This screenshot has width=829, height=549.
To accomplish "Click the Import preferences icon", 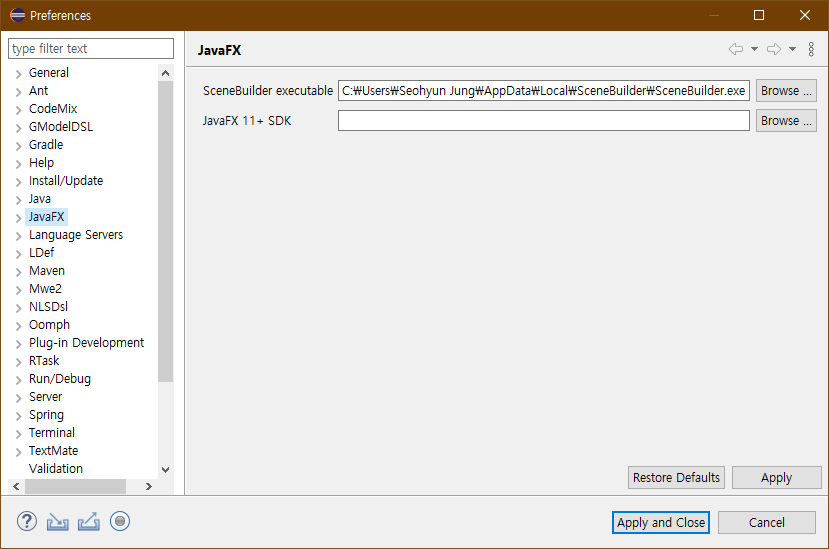I will (x=58, y=522).
